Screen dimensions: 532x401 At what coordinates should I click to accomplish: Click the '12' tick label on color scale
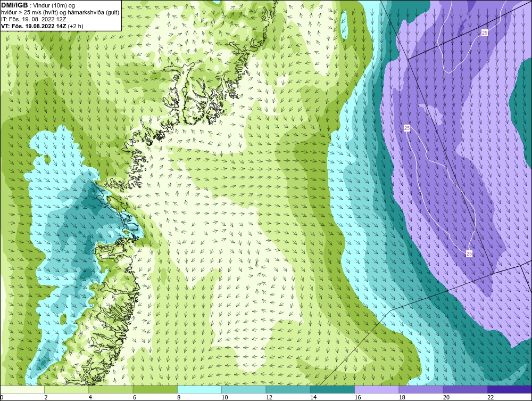click(269, 398)
